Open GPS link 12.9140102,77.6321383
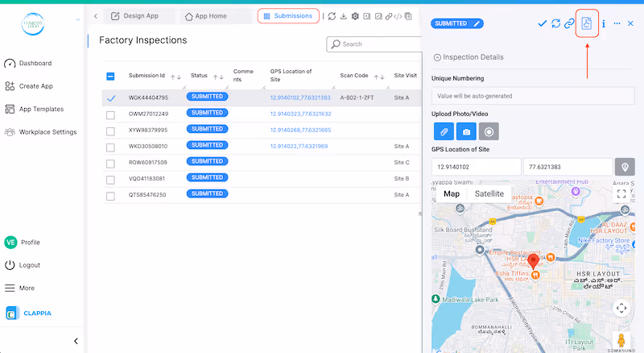 tap(300, 98)
